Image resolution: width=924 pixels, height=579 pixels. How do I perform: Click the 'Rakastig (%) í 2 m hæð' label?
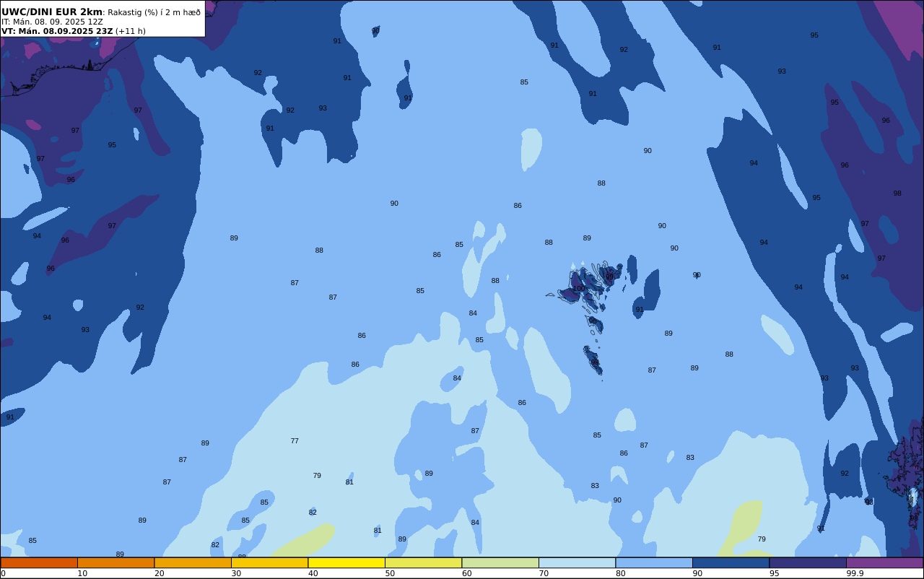(154, 12)
